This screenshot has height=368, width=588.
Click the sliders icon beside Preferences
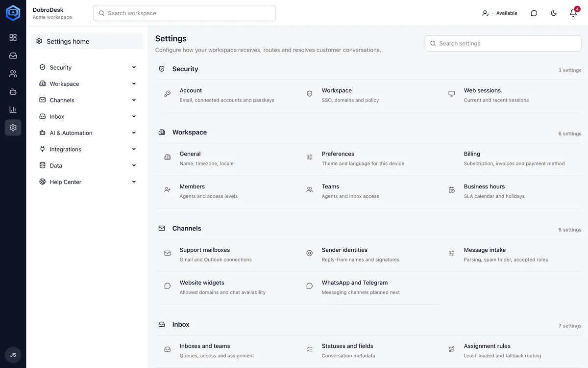(310, 157)
